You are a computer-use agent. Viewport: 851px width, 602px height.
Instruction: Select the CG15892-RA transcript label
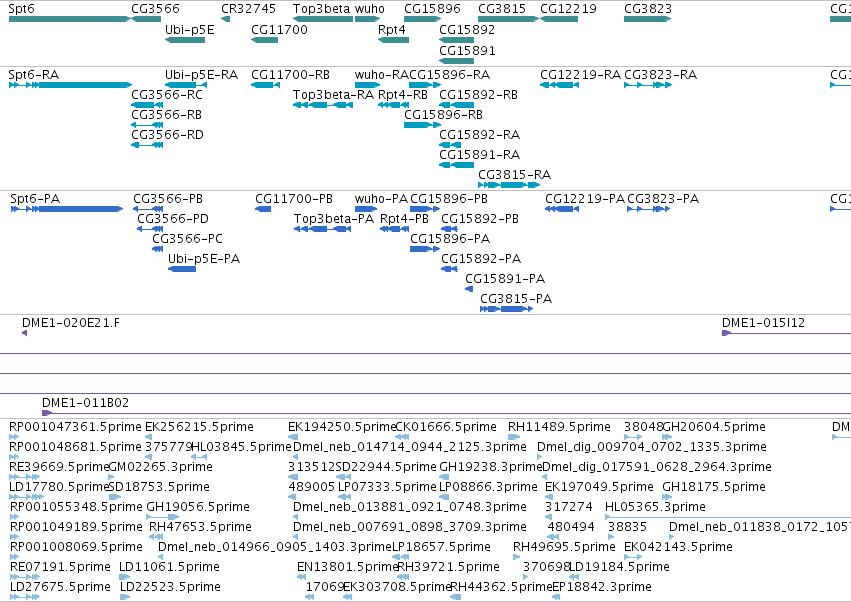point(480,135)
